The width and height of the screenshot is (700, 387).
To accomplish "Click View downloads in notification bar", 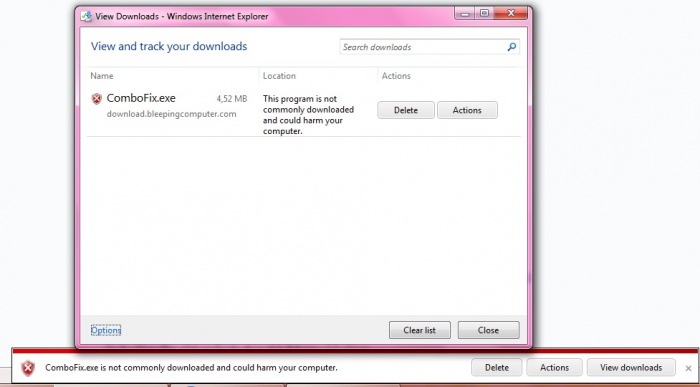I will tap(631, 368).
